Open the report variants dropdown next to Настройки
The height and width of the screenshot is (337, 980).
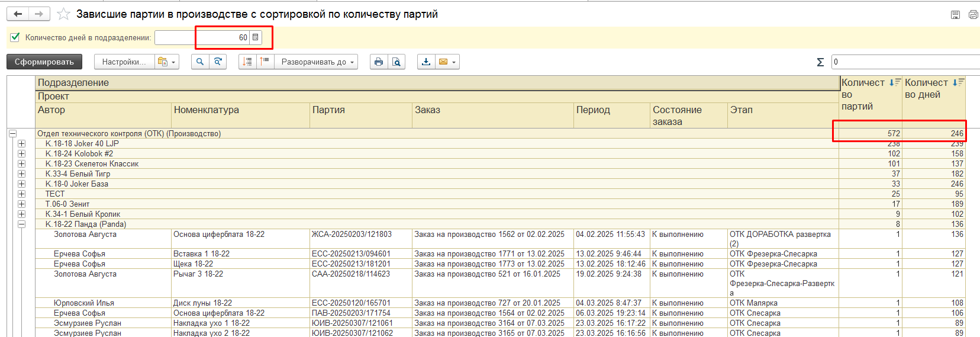tap(166, 62)
